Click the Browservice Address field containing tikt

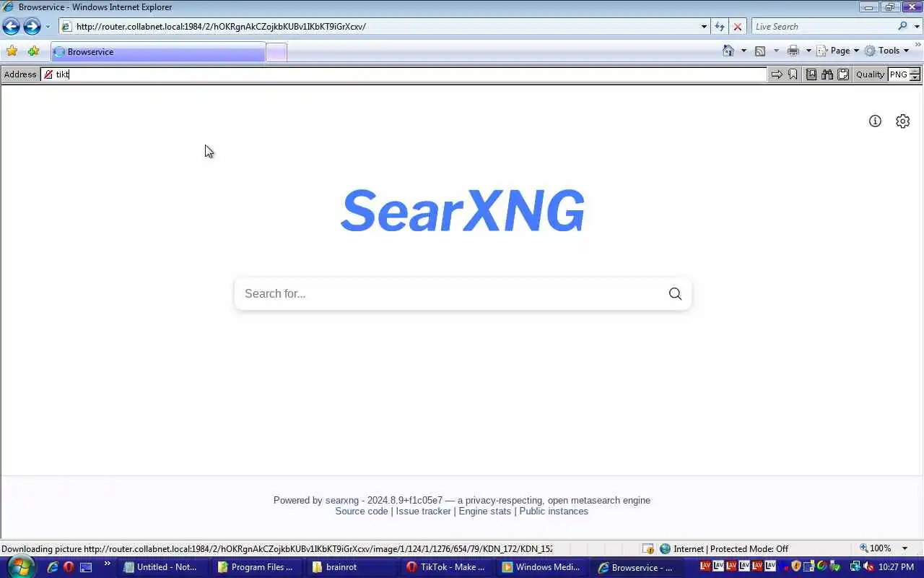[404, 74]
